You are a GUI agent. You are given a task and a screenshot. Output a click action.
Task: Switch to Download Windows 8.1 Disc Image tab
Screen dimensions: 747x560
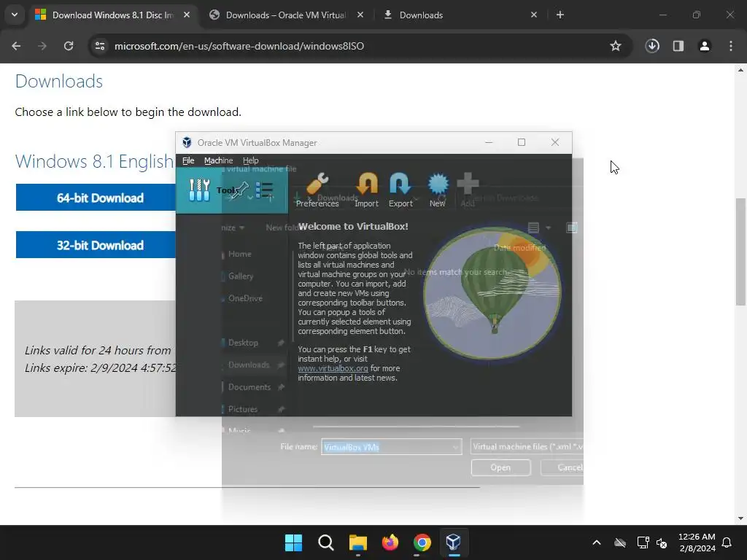(113, 15)
